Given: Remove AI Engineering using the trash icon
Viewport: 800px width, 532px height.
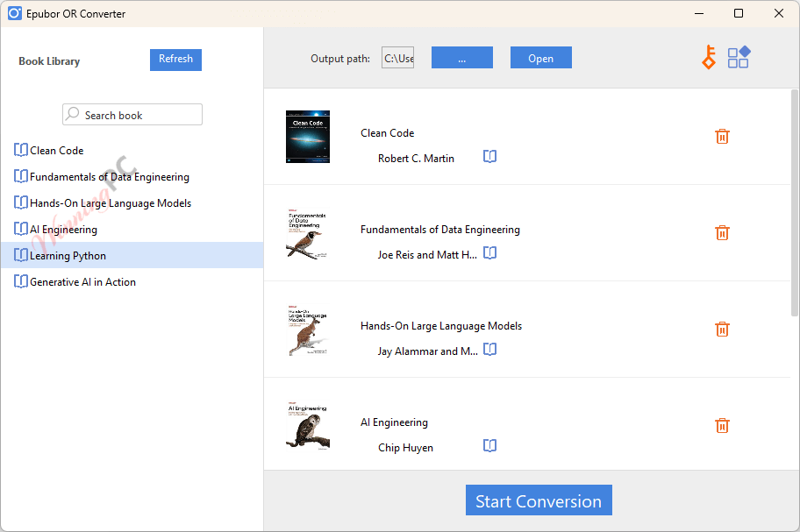Looking at the screenshot, I should click(x=722, y=425).
